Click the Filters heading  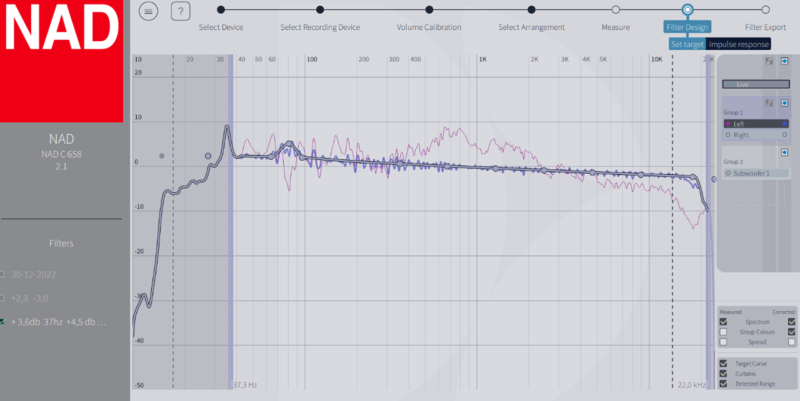point(61,243)
